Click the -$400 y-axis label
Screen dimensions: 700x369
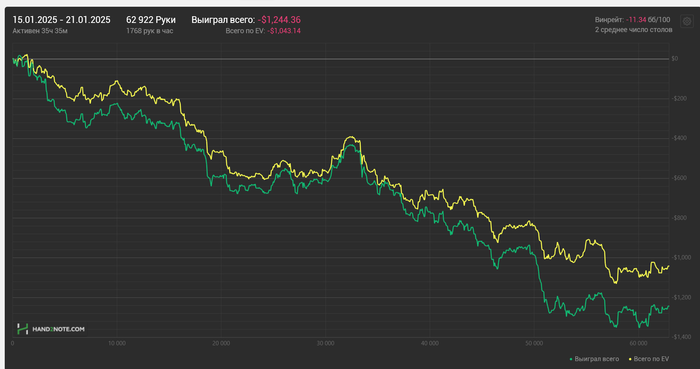(x=679, y=138)
